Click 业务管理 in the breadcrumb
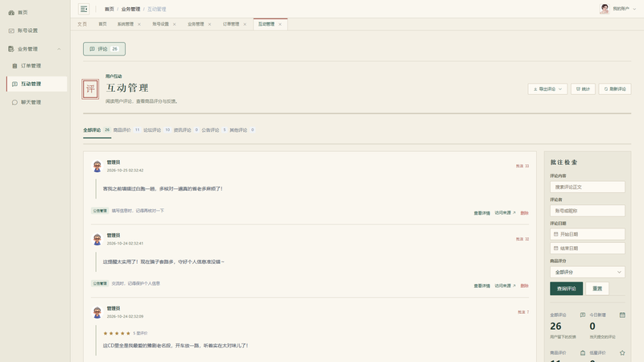Screen dimensions: 644x362 pyautogui.click(x=130, y=9)
